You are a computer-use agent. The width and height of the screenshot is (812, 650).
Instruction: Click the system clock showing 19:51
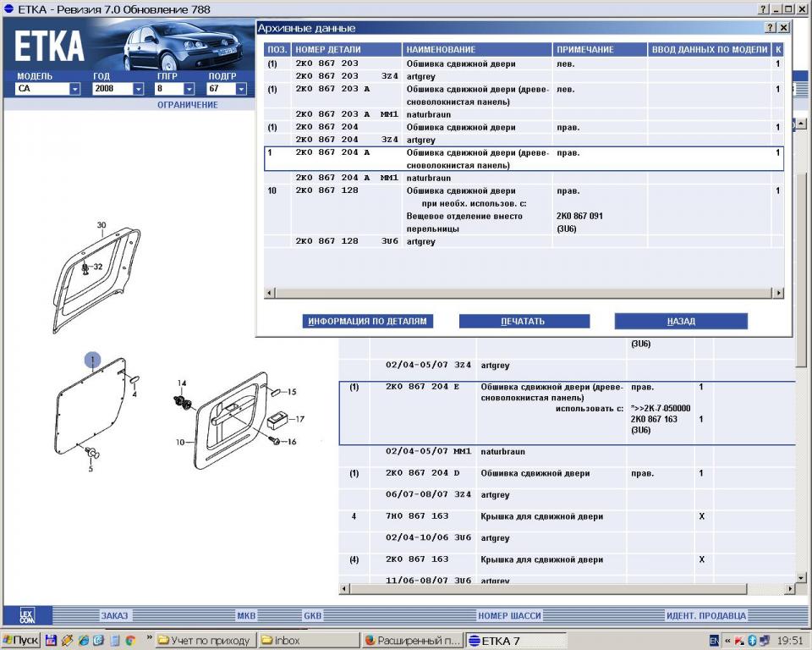click(x=790, y=641)
